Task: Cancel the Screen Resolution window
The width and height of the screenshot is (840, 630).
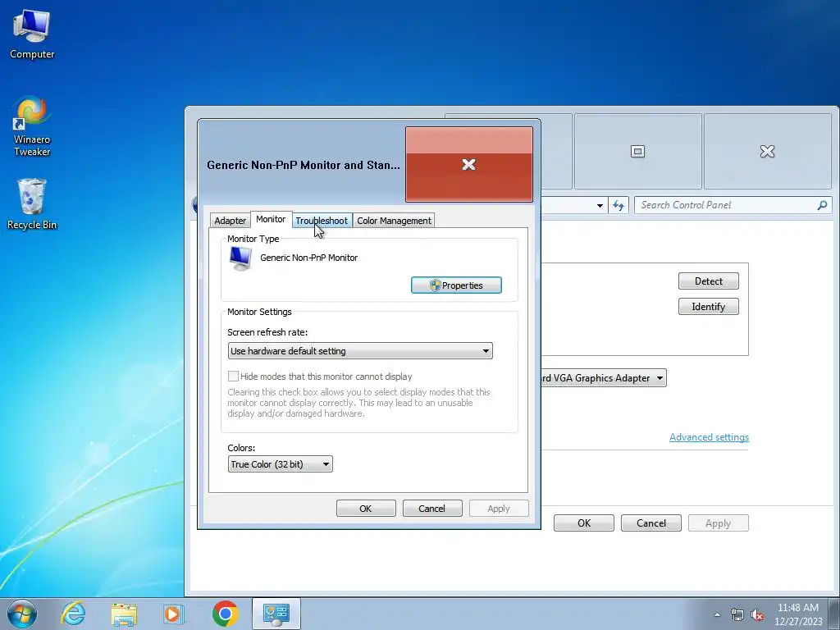Action: (x=651, y=523)
